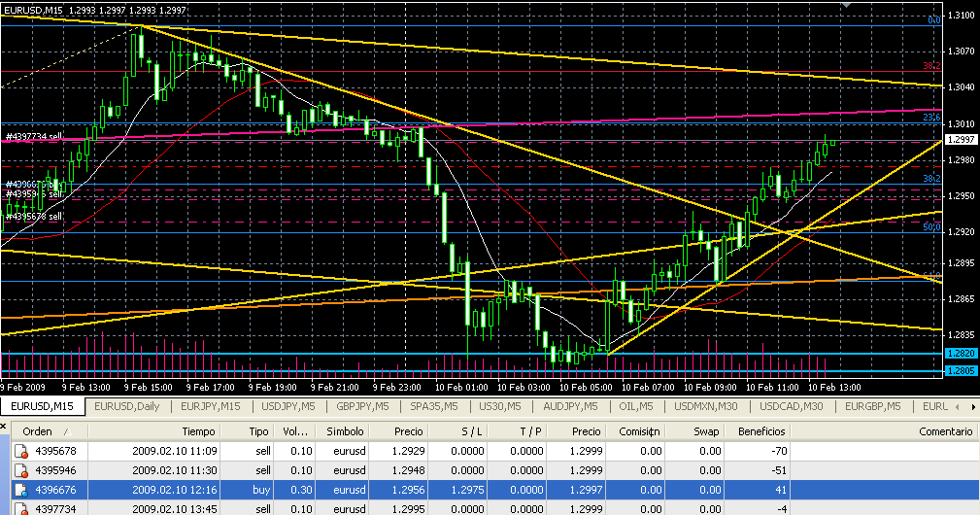Click the Tiempo column header
This screenshot has height=515, width=980.
pyautogui.click(x=197, y=430)
